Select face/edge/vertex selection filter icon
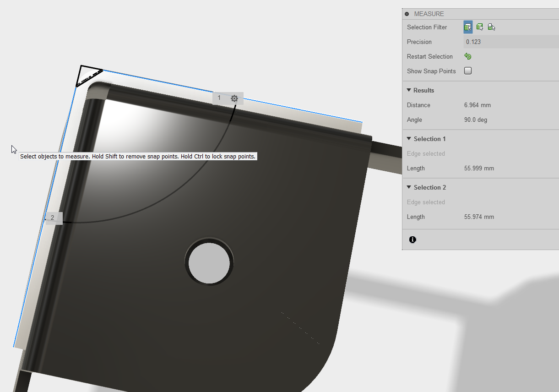559x392 pixels. (x=468, y=27)
